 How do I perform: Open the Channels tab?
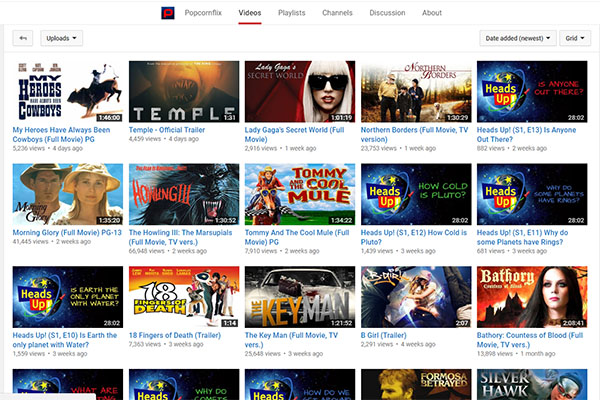click(x=337, y=13)
